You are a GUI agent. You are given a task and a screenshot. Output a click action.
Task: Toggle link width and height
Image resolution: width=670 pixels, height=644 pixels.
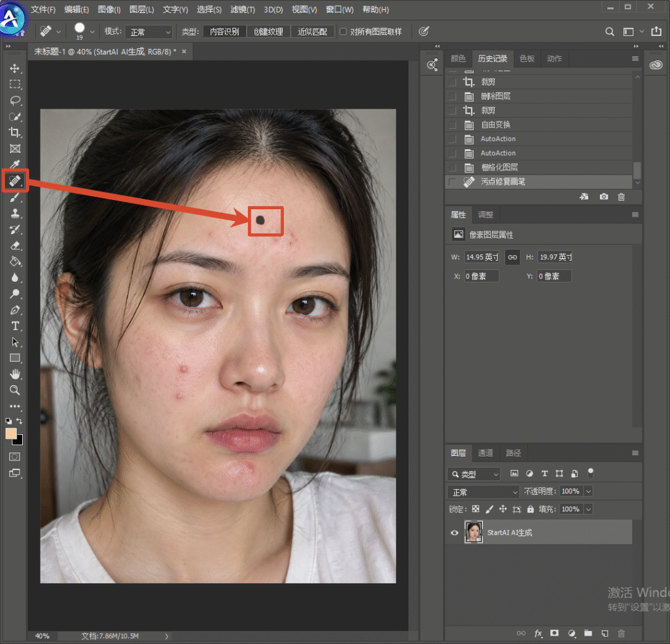[512, 257]
